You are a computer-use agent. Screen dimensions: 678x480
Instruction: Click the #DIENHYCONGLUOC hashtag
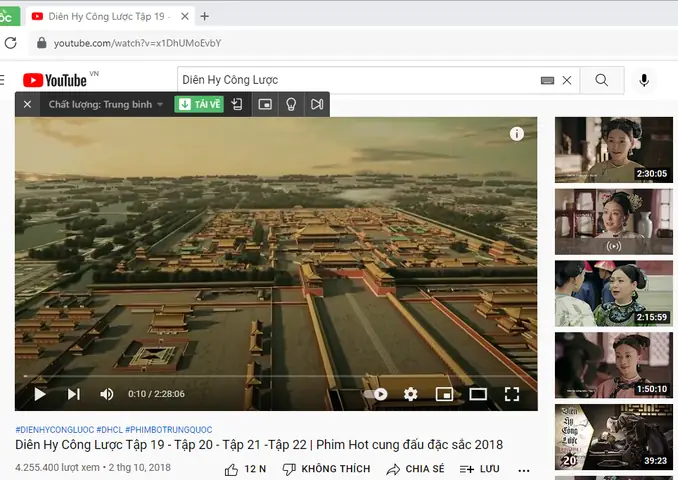(54, 429)
